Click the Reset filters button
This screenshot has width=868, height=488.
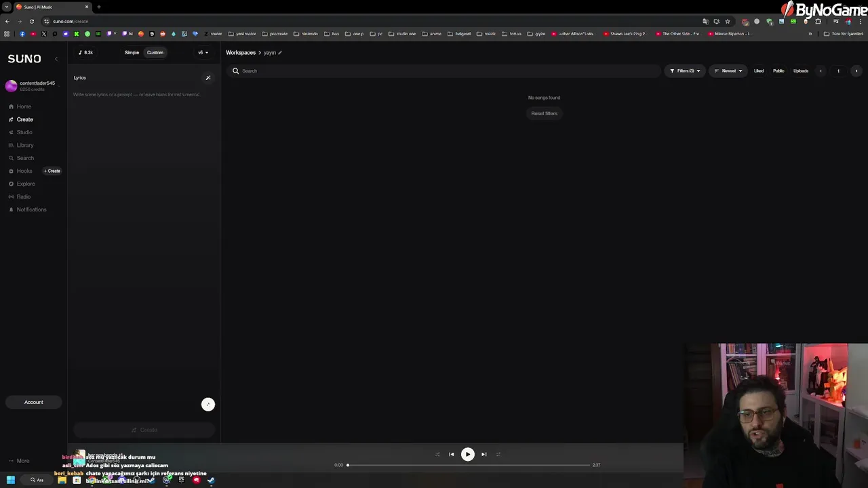click(x=544, y=113)
